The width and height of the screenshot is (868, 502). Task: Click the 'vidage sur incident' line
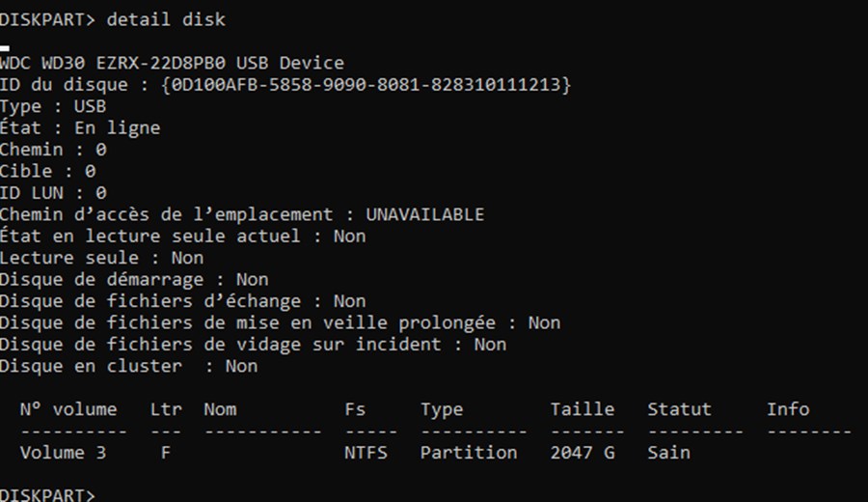(x=253, y=344)
